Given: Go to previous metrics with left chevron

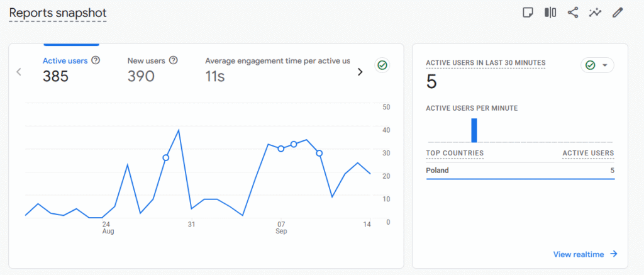Looking at the screenshot, I should [x=19, y=72].
